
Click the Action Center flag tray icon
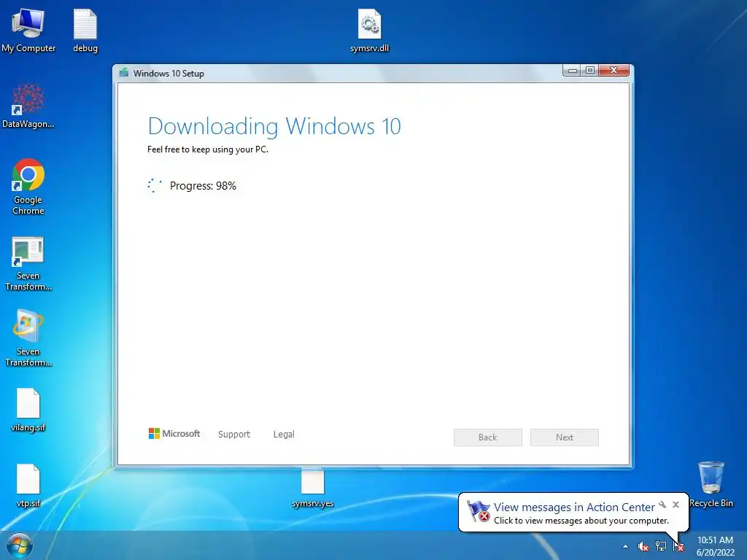(678, 546)
